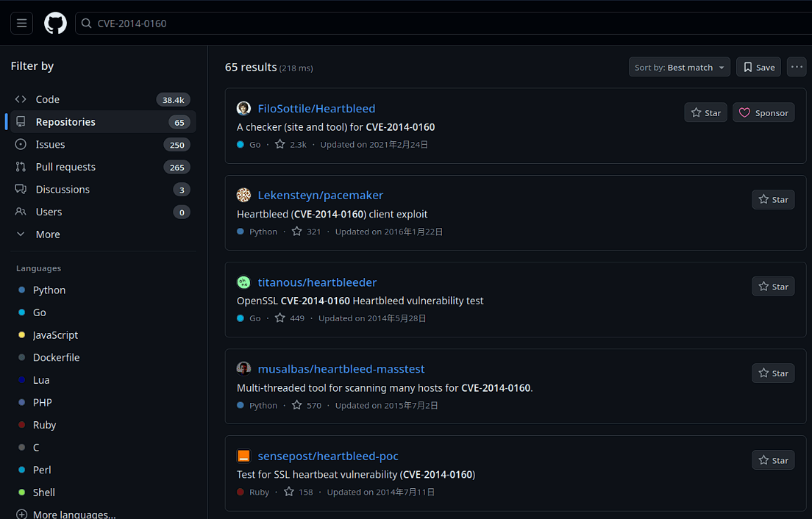Click the 265 Pull requests count badge
The width and height of the screenshot is (812, 519).
pyautogui.click(x=177, y=167)
